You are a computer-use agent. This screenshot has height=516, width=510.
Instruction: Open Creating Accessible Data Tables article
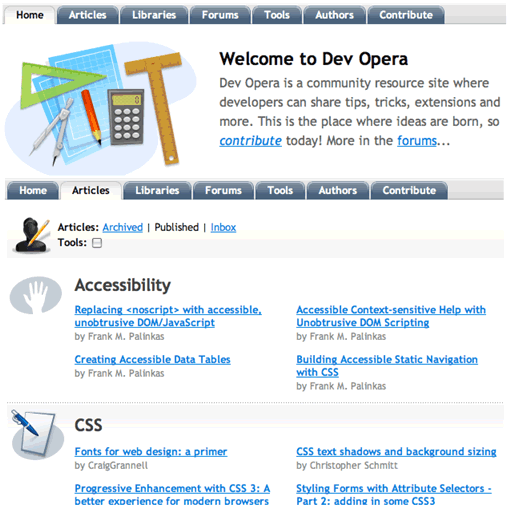coord(152,359)
